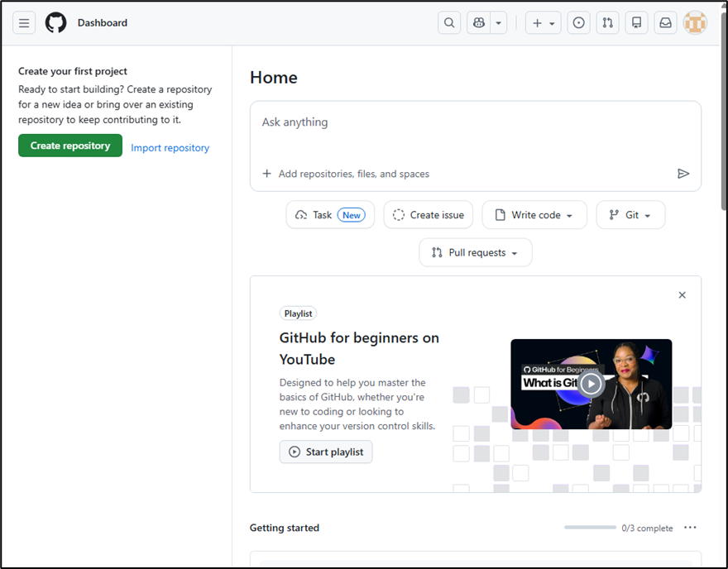Click the Dashboard header label

[102, 22]
